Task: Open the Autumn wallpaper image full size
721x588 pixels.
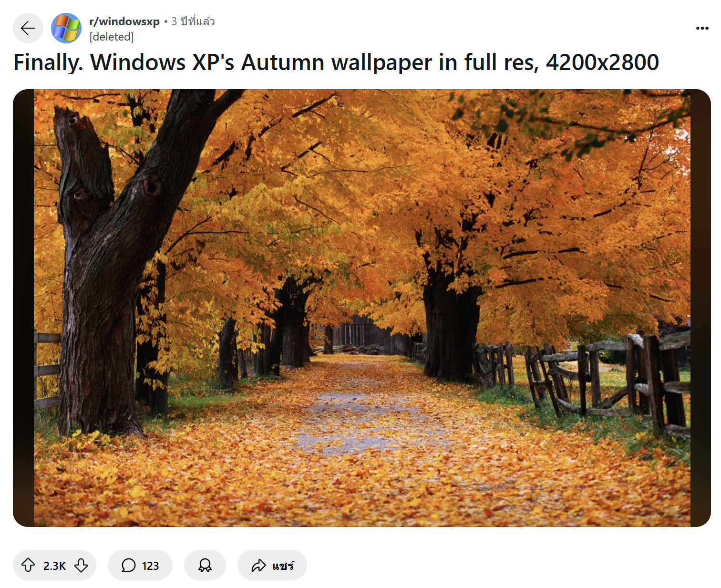Action: click(x=362, y=308)
